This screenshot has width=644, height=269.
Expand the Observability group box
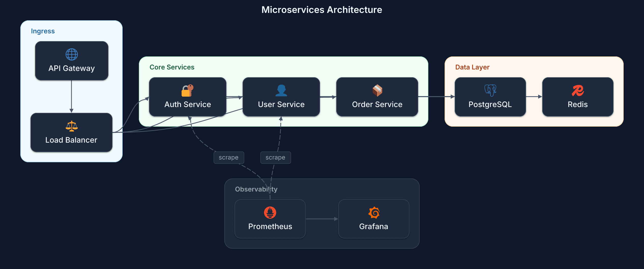point(256,189)
